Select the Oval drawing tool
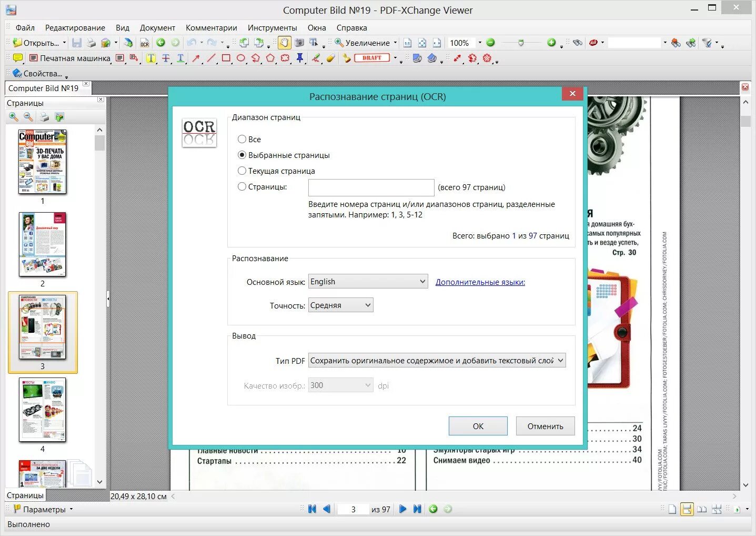The width and height of the screenshot is (756, 536). [x=241, y=58]
